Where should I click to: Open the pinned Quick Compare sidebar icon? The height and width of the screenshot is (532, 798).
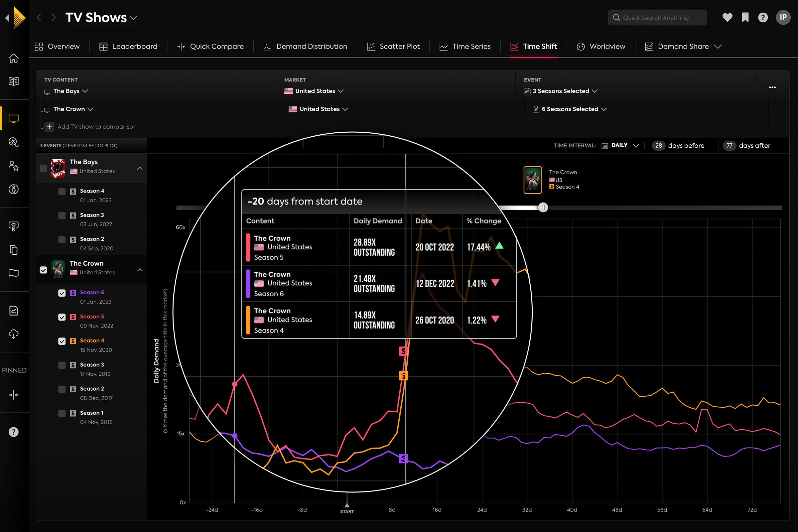14,395
